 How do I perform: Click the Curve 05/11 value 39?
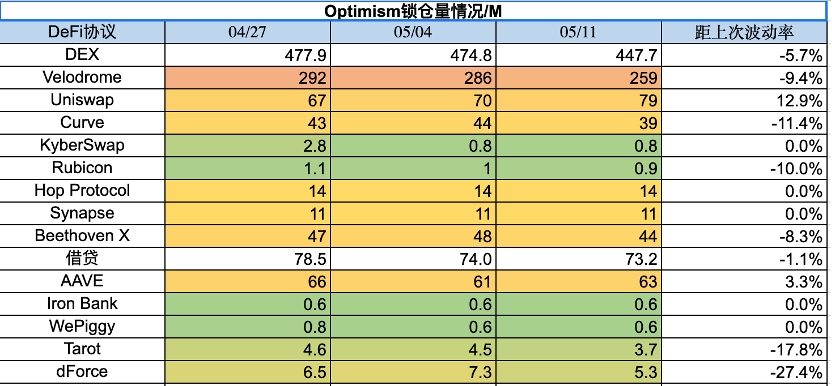point(579,123)
